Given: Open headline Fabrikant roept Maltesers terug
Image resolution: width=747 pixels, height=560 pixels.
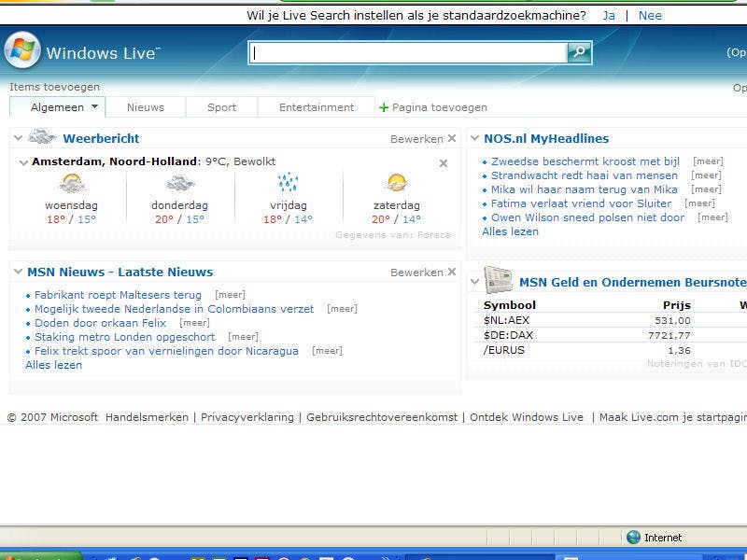Looking at the screenshot, I should (x=118, y=295).
